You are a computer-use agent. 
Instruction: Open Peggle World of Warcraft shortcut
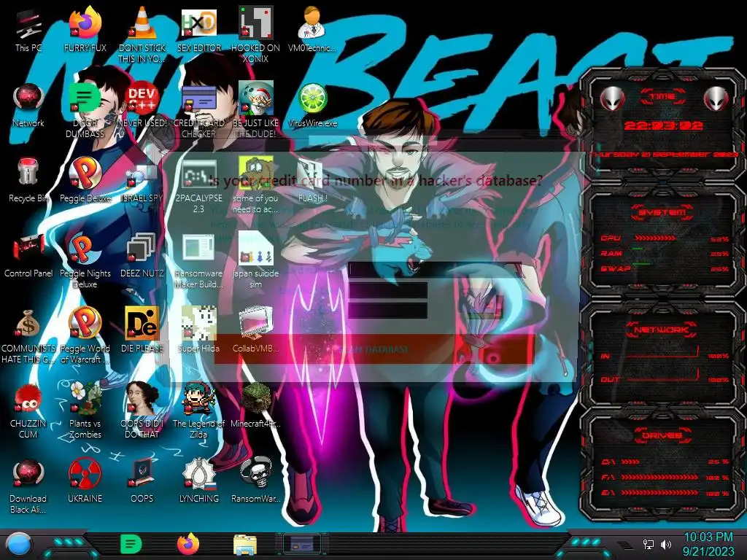tap(85, 336)
